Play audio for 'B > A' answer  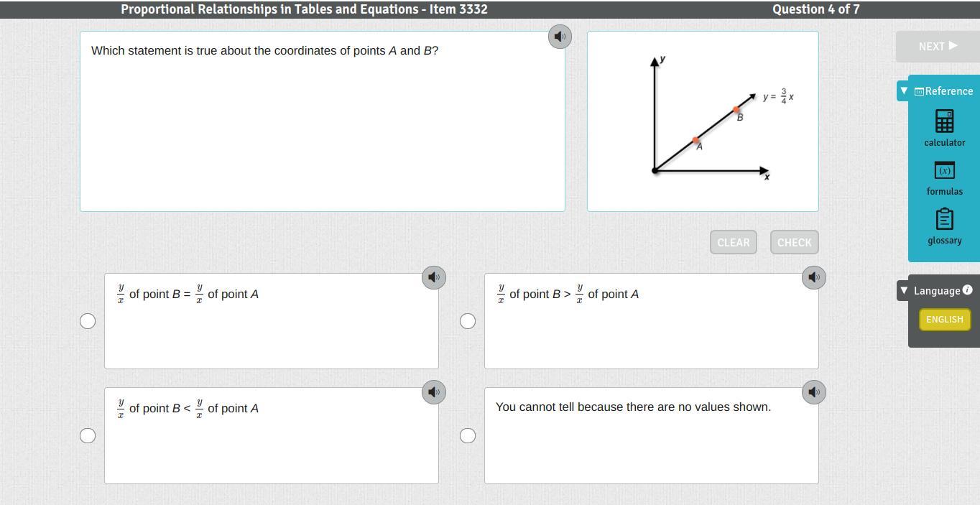tap(813, 277)
